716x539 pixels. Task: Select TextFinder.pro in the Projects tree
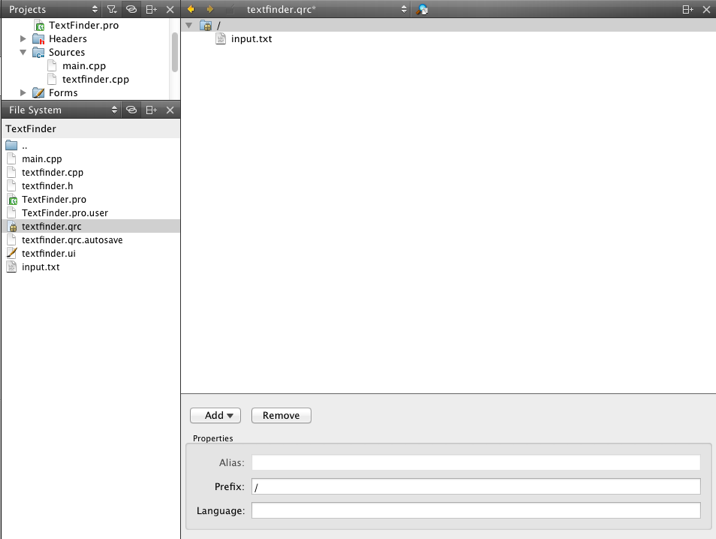coord(84,25)
